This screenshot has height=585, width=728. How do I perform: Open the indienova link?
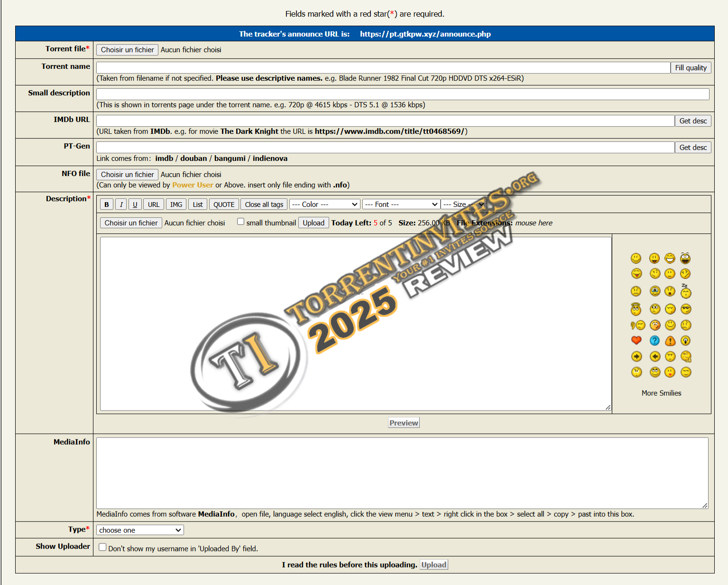270,158
